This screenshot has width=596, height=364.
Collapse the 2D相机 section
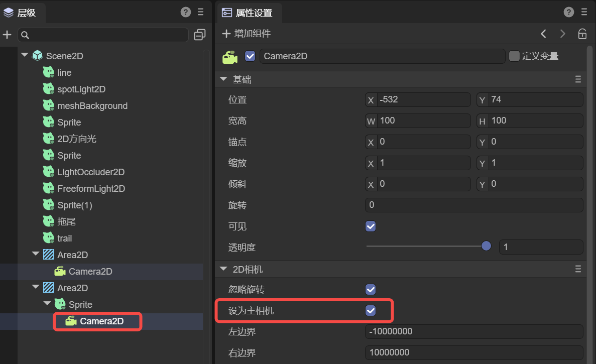point(223,270)
